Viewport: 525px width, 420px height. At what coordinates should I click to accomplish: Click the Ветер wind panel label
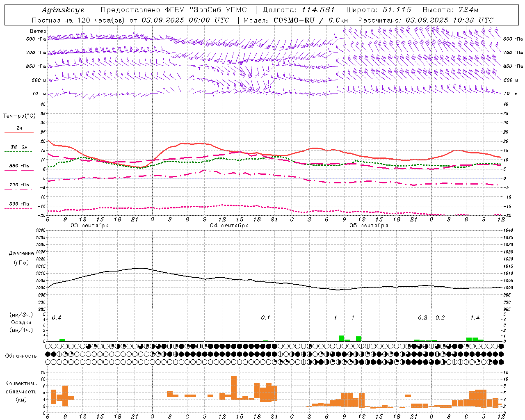(x=38, y=31)
